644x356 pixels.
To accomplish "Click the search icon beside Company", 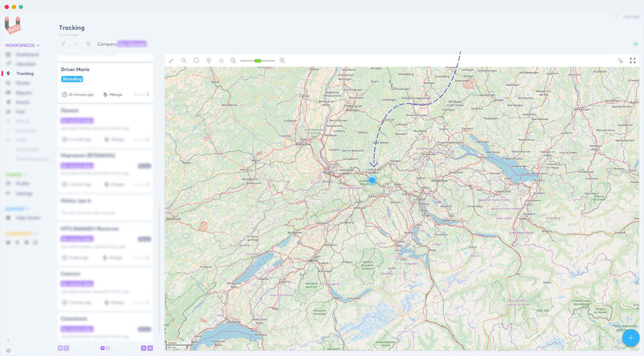I will 89,44.
